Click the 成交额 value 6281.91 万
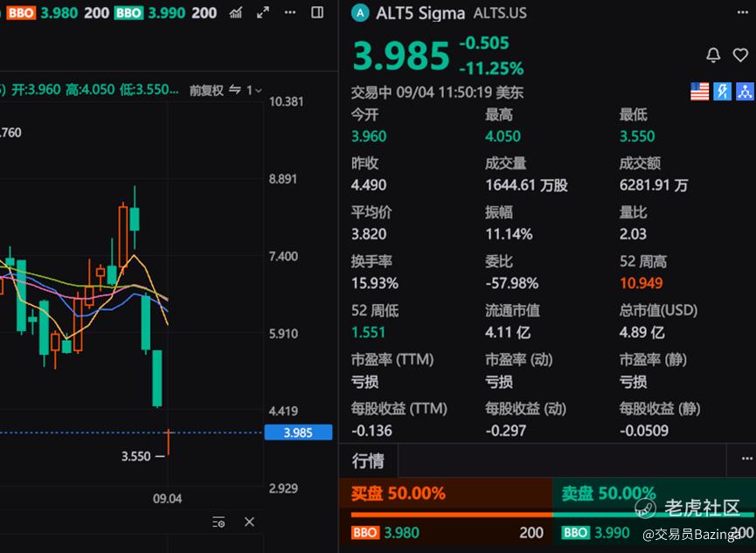756x553 pixels. (x=653, y=185)
